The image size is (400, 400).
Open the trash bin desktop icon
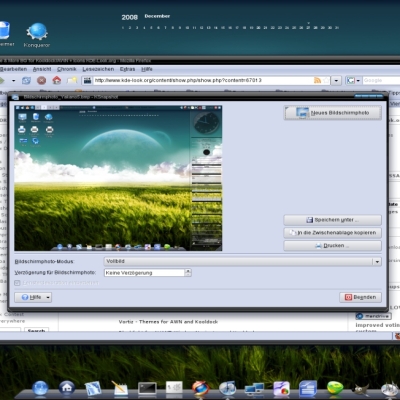click(x=5, y=33)
